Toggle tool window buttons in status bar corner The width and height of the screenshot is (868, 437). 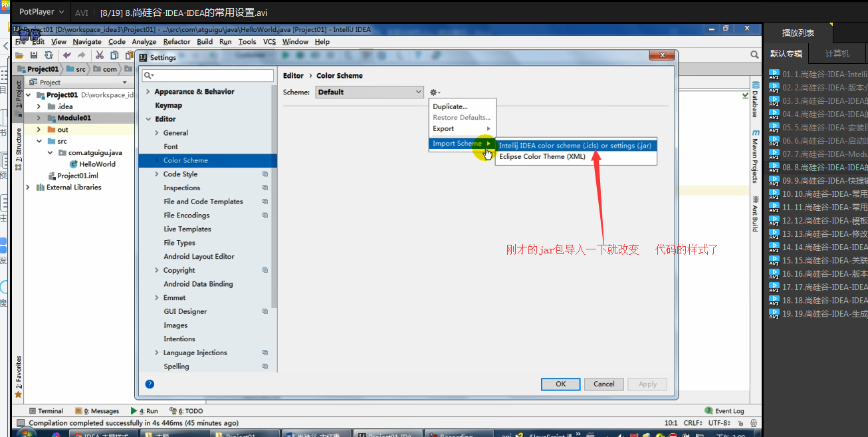click(19, 423)
